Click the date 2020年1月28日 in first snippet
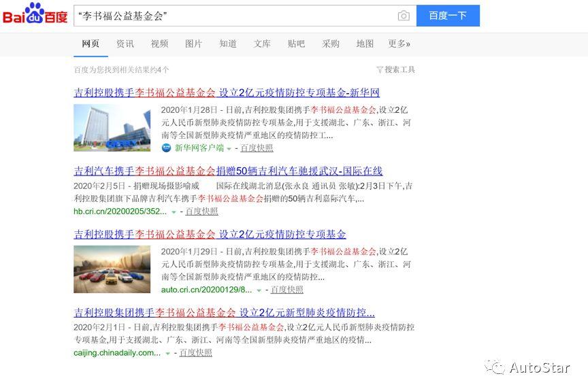 189,109
